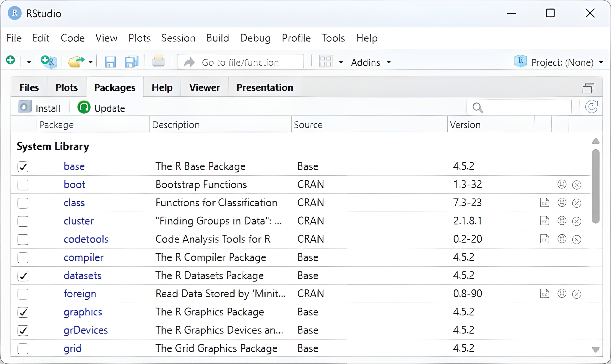This screenshot has width=611, height=364.
Task: Maximize the Packages pane icon
Action: [x=588, y=88]
